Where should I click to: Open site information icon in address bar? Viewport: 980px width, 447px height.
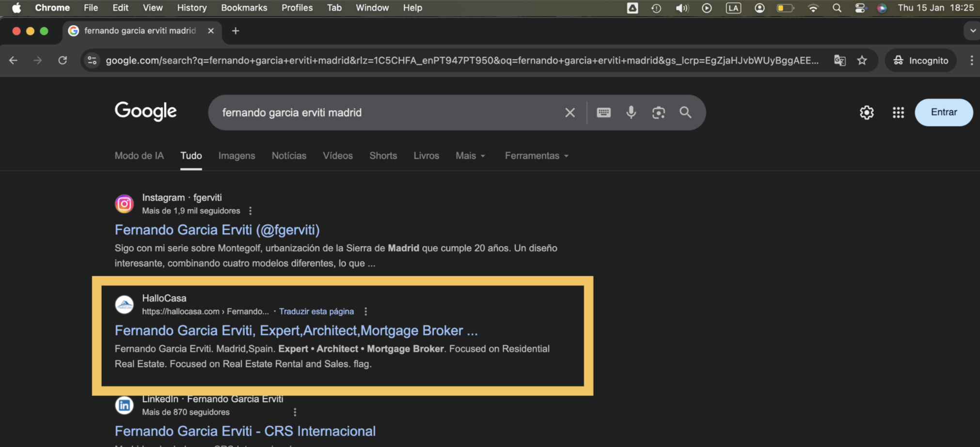[x=92, y=61]
